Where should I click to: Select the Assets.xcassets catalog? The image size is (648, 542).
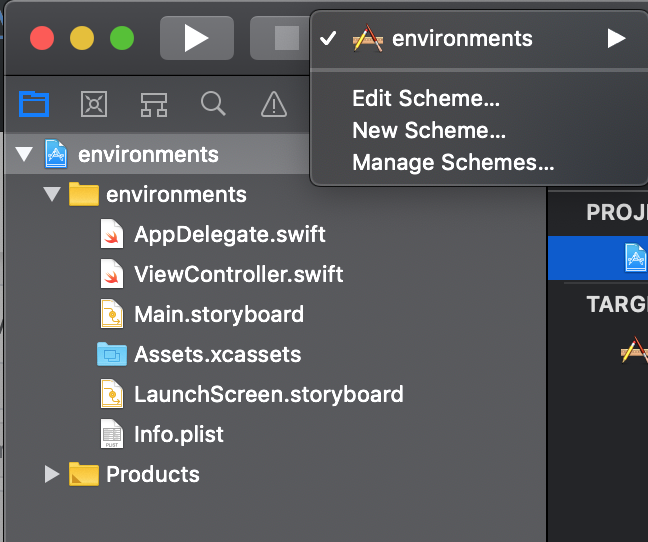(x=217, y=354)
